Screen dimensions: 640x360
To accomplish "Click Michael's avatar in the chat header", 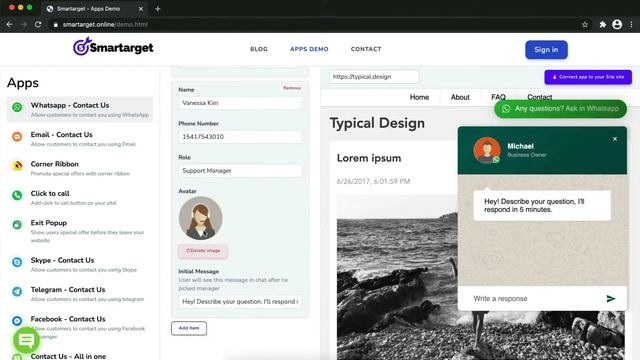I will point(487,150).
